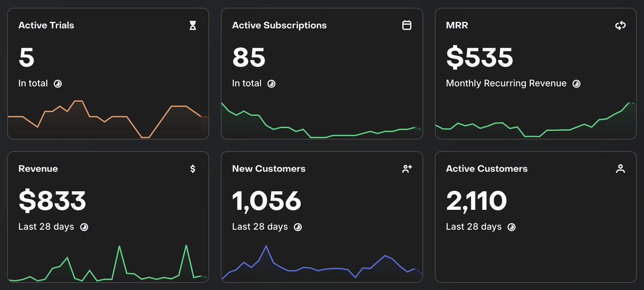644x290 pixels.
Task: Click the orange Active Trials sparkline chart
Action: 108,119
